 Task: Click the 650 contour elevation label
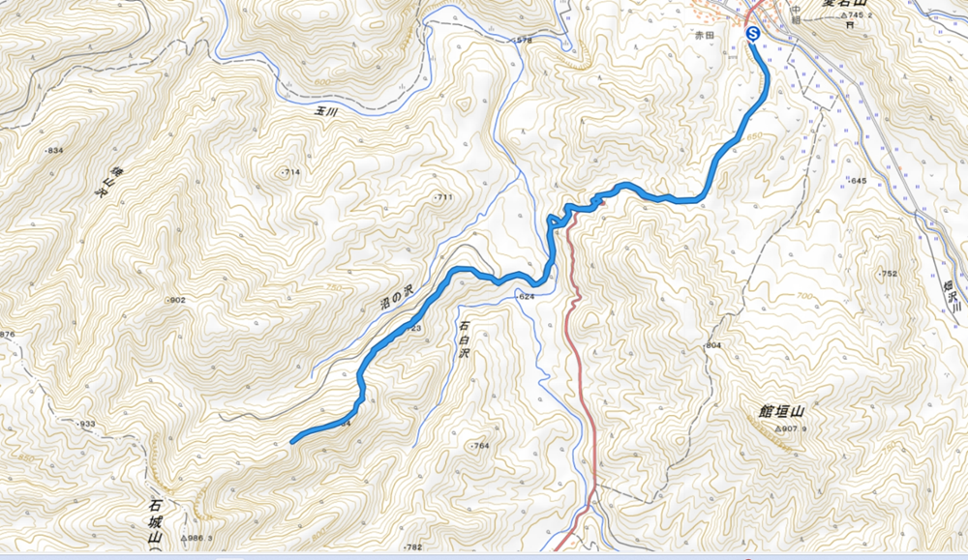(x=754, y=136)
